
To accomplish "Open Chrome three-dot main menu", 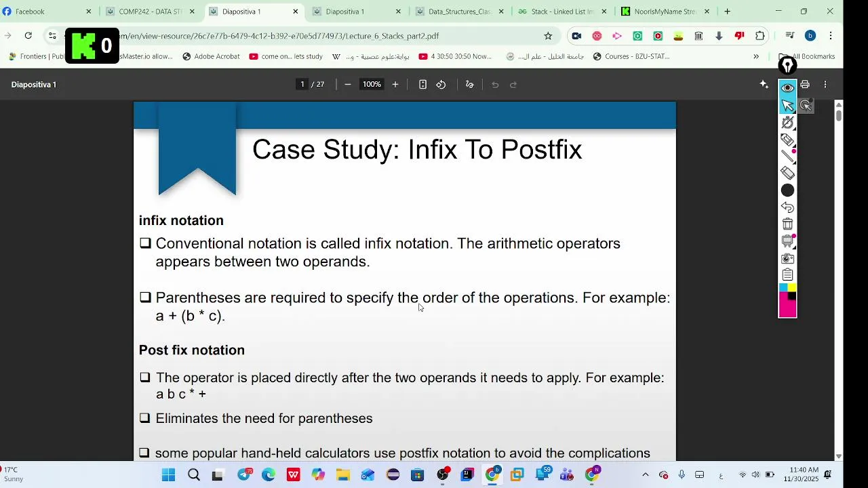I will click(831, 36).
